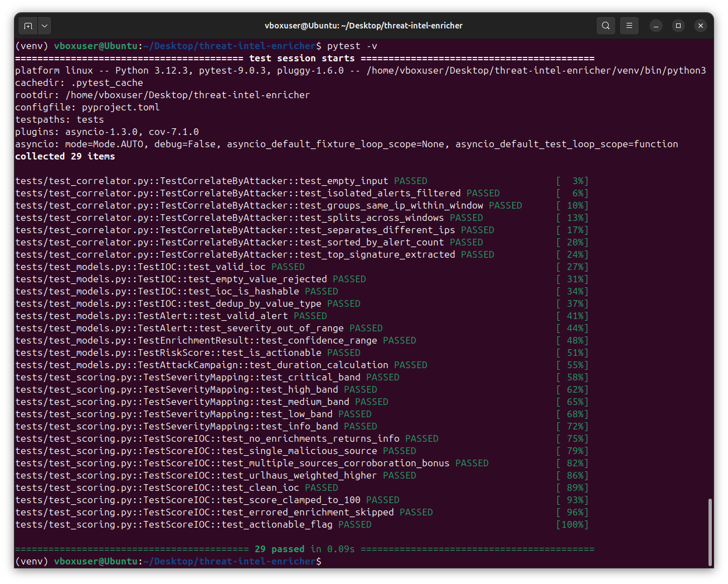Click the test_isolated_alerts_filtered line
The height and width of the screenshot is (584, 728).
(302, 193)
